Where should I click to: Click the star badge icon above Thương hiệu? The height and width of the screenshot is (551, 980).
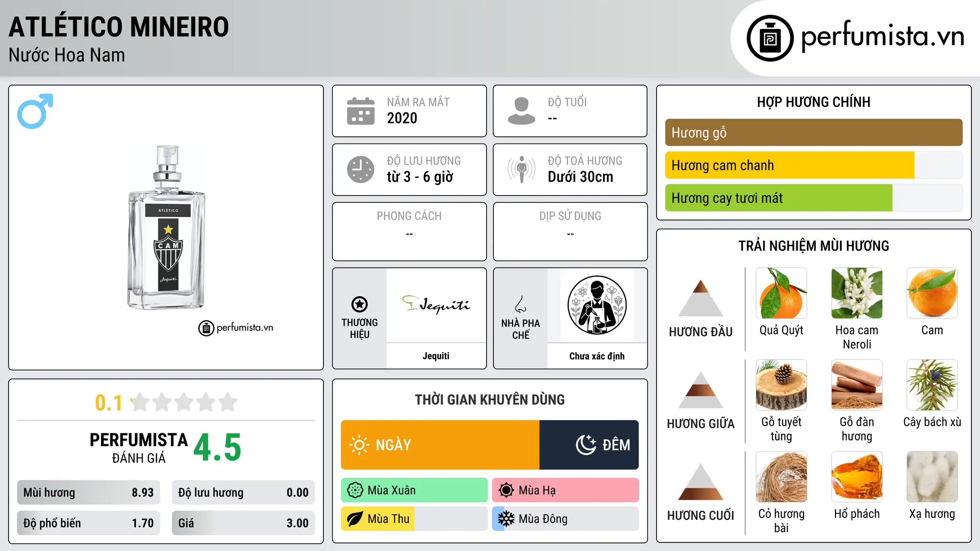click(x=360, y=304)
